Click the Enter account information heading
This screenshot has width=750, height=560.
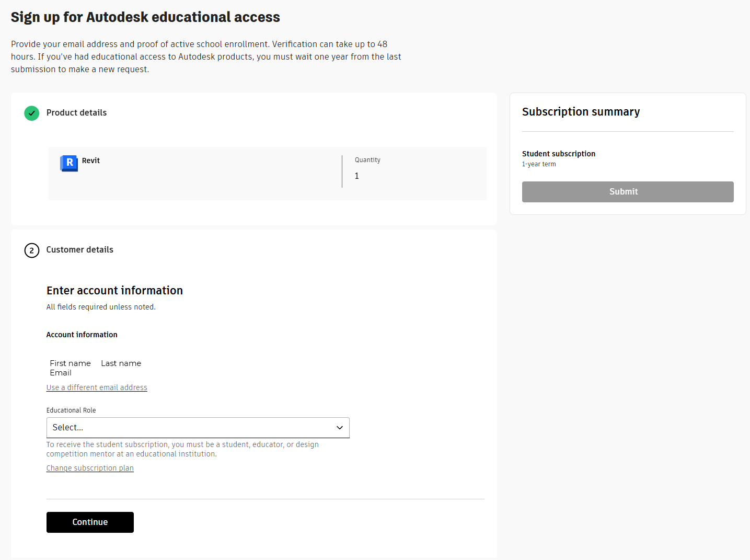pos(114,291)
